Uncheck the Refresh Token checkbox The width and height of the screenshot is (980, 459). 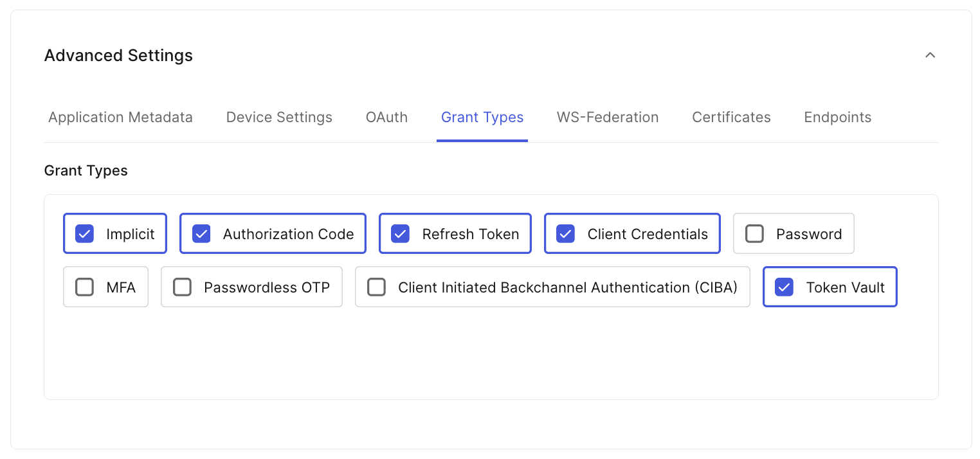[x=400, y=233]
